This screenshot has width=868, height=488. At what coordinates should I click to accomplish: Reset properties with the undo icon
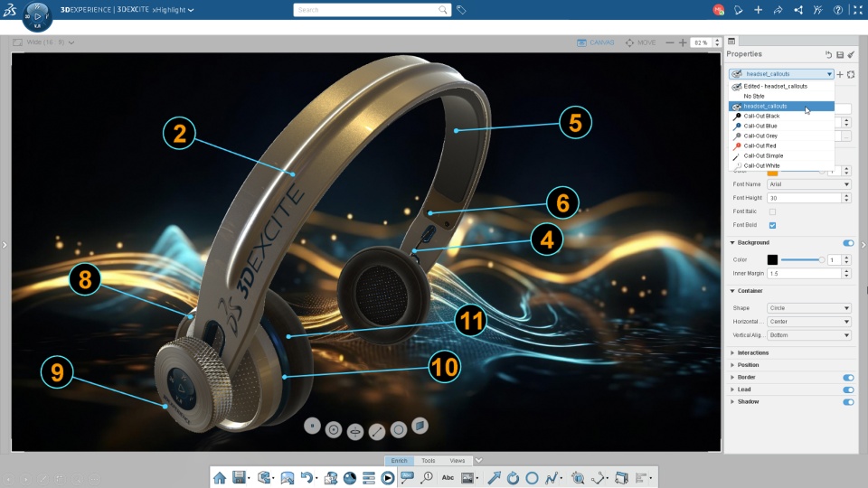tap(829, 54)
